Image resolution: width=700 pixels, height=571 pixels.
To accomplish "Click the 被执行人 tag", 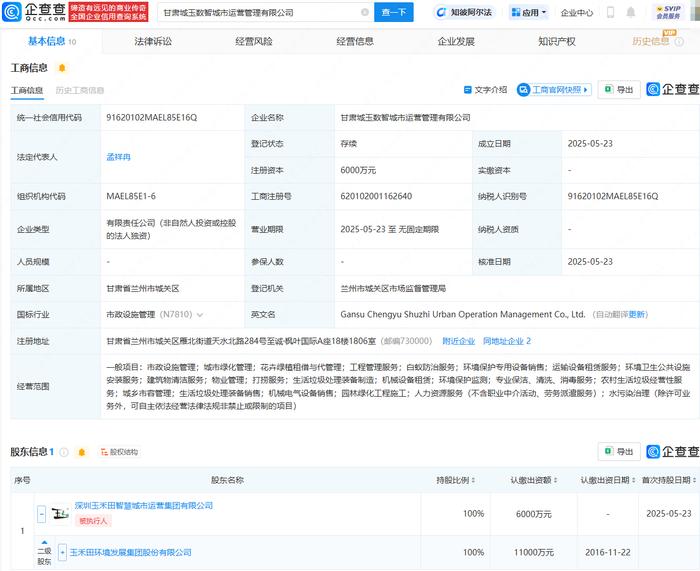I will point(93,521).
